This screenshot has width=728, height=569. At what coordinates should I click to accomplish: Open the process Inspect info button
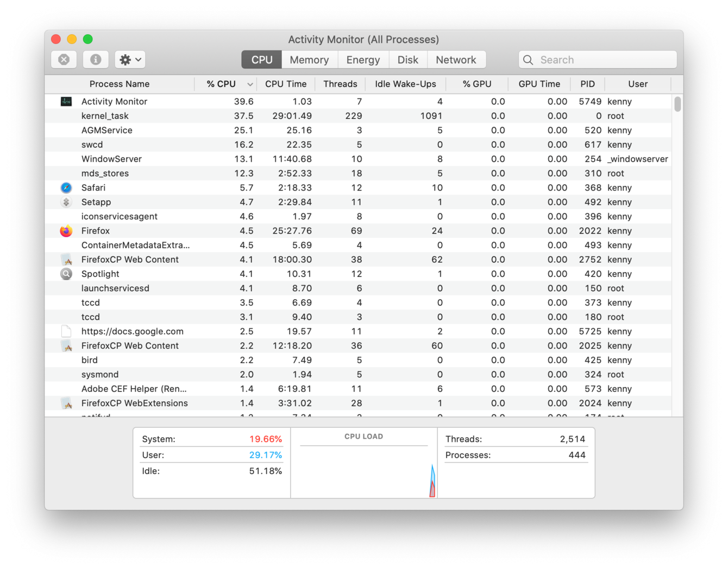(96, 60)
